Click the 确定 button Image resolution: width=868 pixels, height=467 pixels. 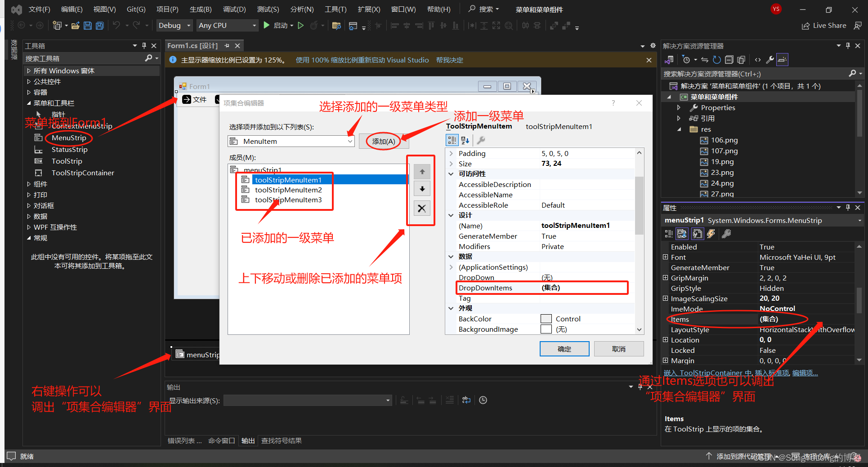pyautogui.click(x=564, y=349)
